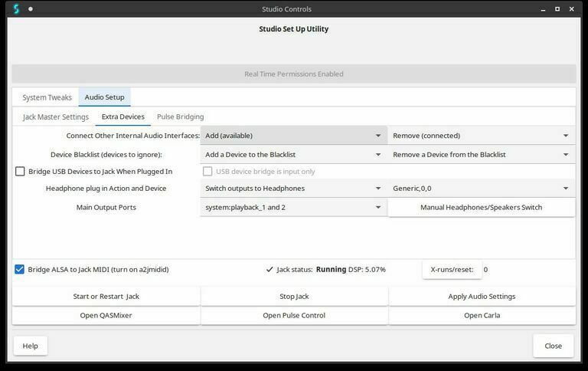Open QASMixer
Viewport: 588px width, 371px height.
(106, 315)
